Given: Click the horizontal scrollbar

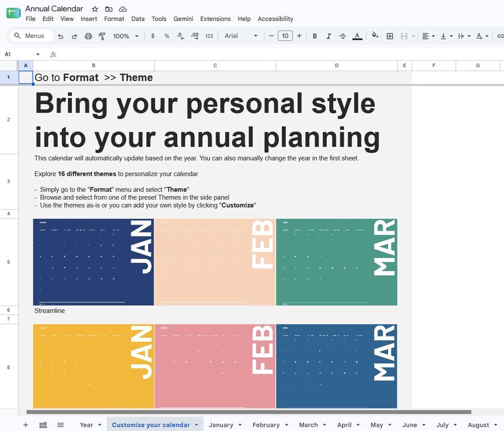Looking at the screenshot, I should [x=249, y=412].
